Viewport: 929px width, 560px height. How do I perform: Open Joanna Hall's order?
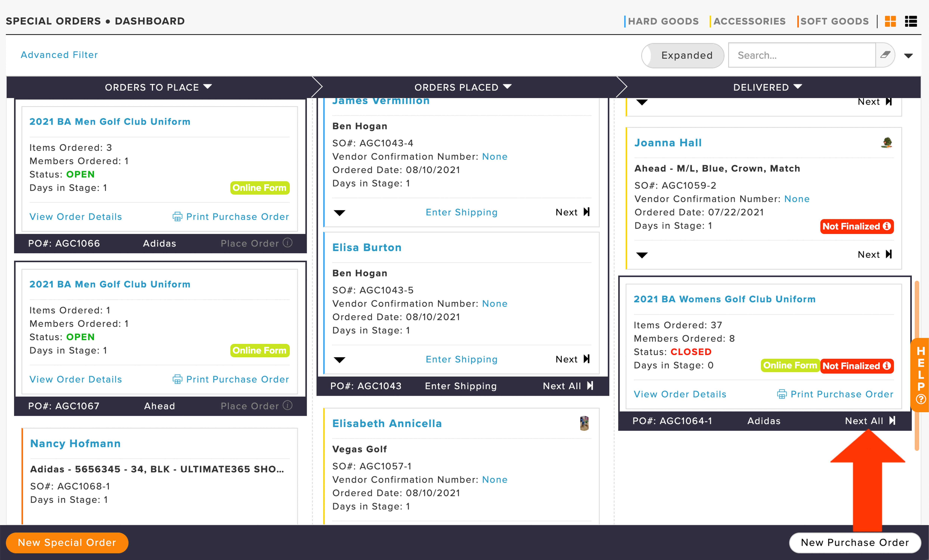pyautogui.click(x=668, y=143)
